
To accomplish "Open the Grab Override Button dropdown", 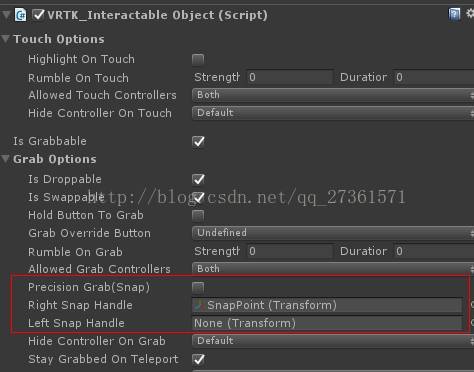I will 333,233.
